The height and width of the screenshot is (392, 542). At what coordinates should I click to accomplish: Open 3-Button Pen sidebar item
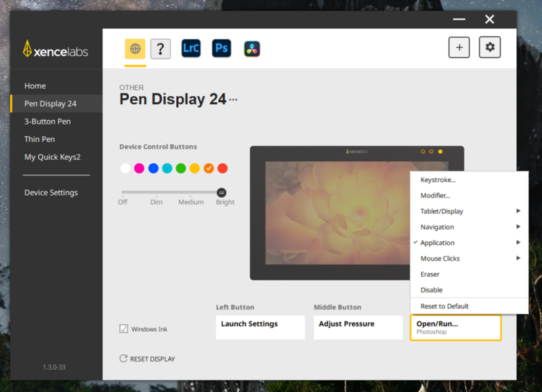[x=56, y=122]
